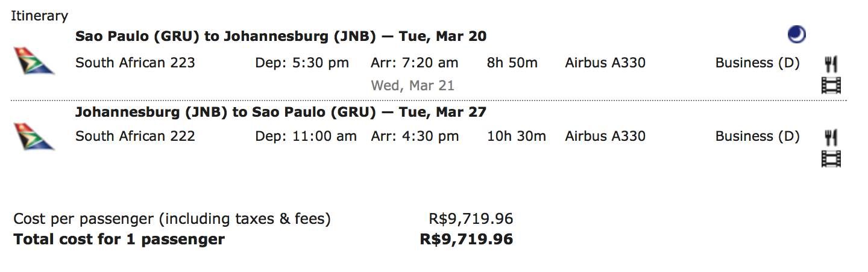Click Airbus A330 aircraft on outbound flight
This screenshot has height=272, width=868.
(605, 63)
